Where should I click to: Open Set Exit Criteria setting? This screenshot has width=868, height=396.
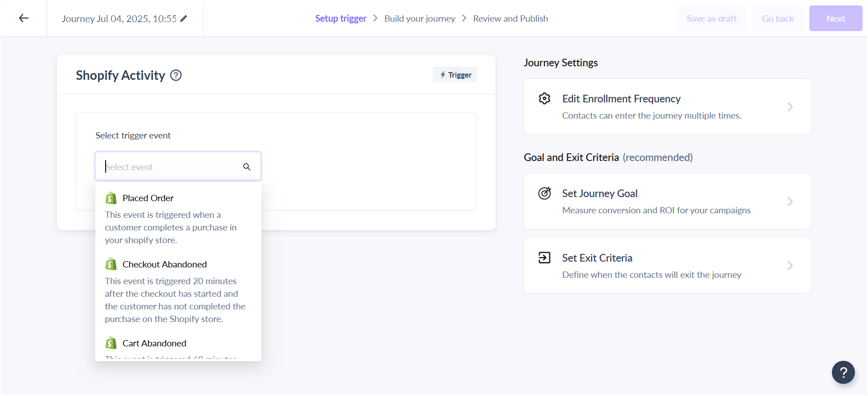[x=667, y=265]
